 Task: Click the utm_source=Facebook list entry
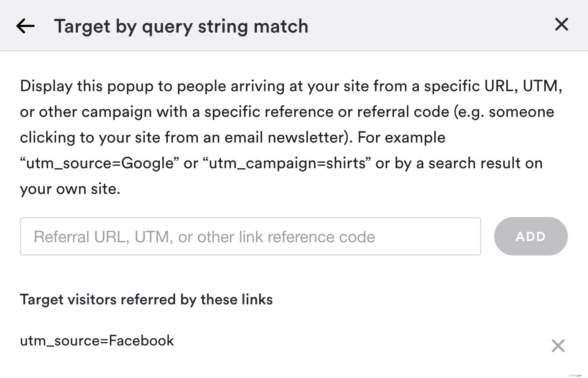[97, 341]
